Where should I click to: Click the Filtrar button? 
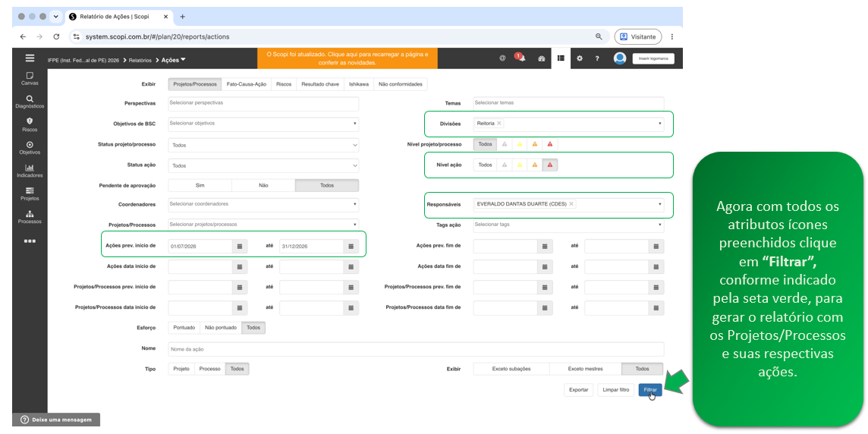650,390
